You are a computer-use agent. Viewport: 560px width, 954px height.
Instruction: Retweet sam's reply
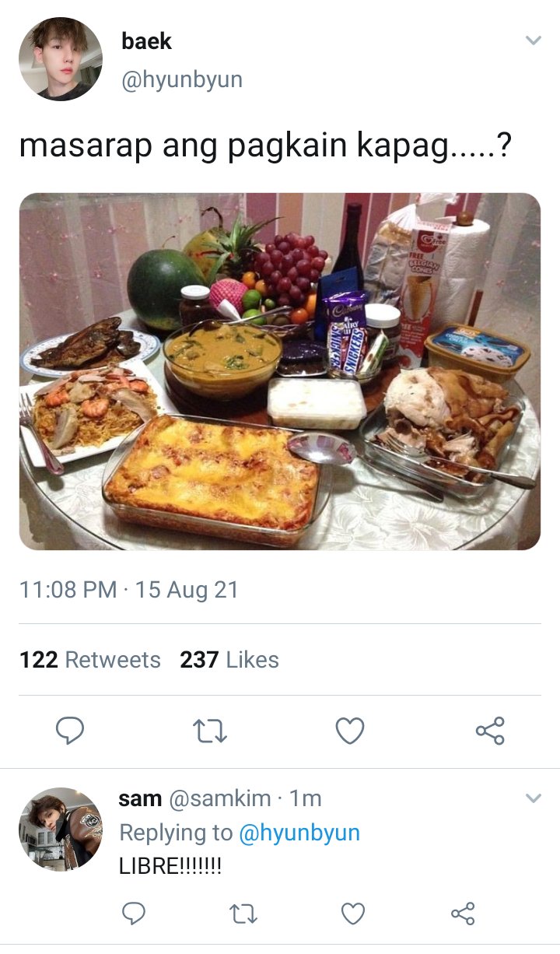(244, 913)
